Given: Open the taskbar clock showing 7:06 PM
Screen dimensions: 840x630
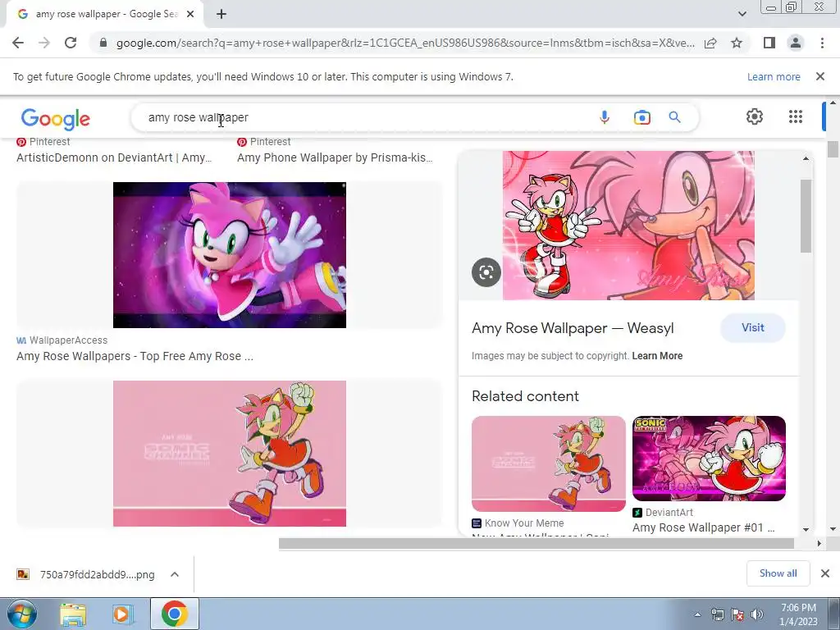Looking at the screenshot, I should point(798,614).
